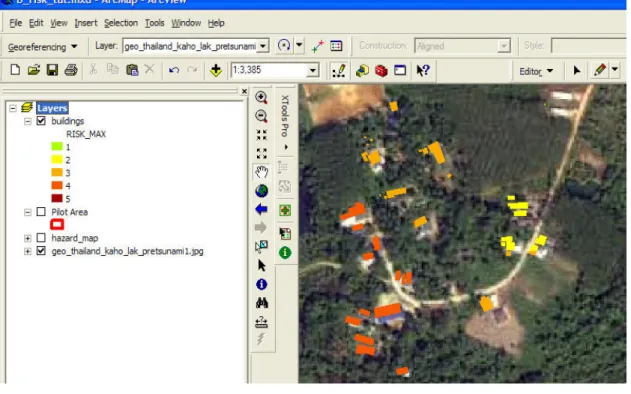Open the View menu
Screen dimensions: 631x394
pyautogui.click(x=59, y=23)
